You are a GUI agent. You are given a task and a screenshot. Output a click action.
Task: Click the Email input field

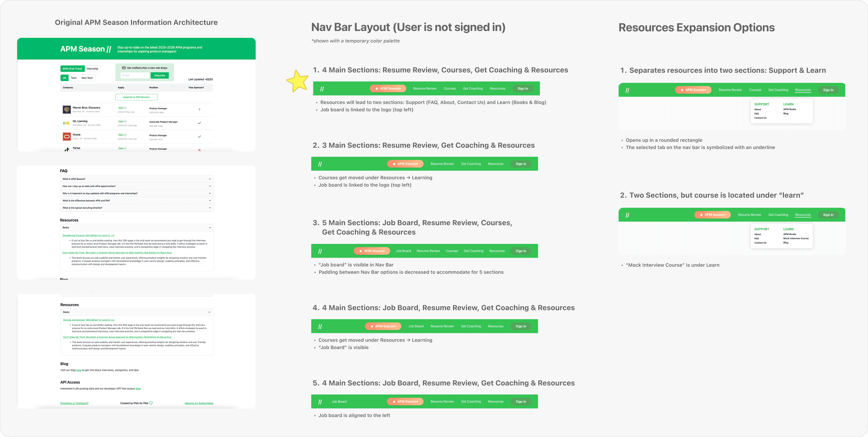coord(135,75)
